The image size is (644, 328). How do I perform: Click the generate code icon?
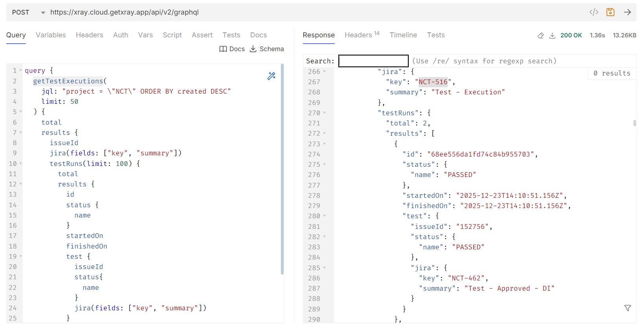click(594, 12)
